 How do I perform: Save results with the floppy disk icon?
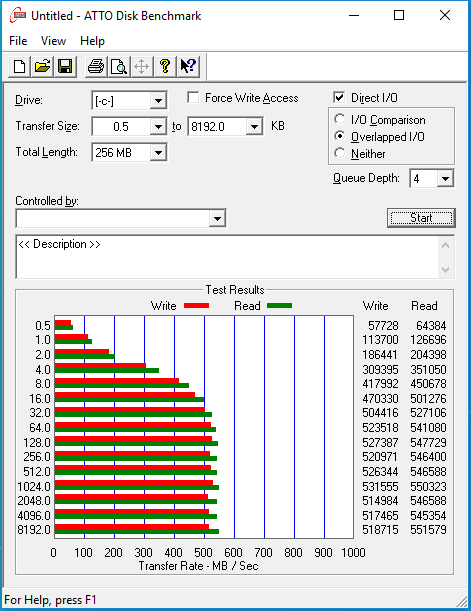pyautogui.click(x=65, y=67)
